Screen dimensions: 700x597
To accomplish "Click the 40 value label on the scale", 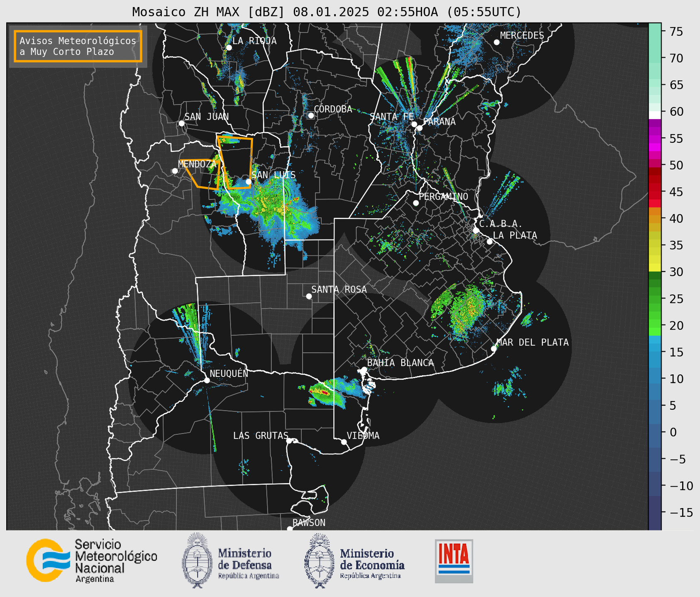I will [676, 218].
